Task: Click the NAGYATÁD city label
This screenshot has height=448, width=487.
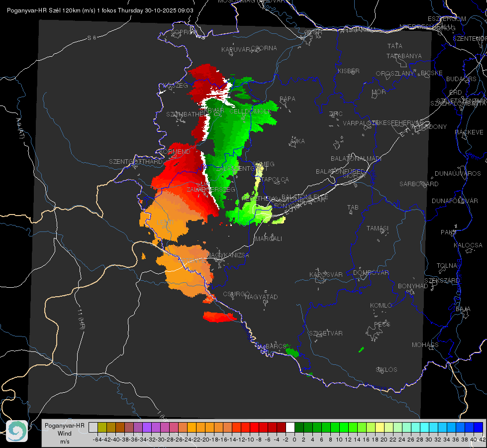Action: [261, 297]
